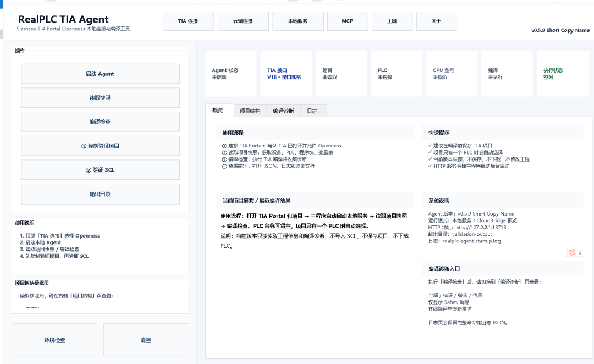Click tip 项目只有一个 PLC 时会自动选择
The image size is (594, 364).
466,153
